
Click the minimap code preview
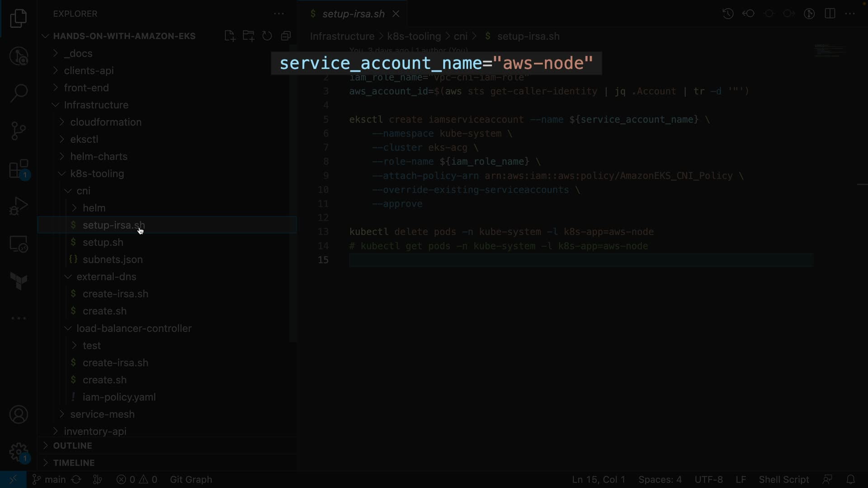(830, 51)
